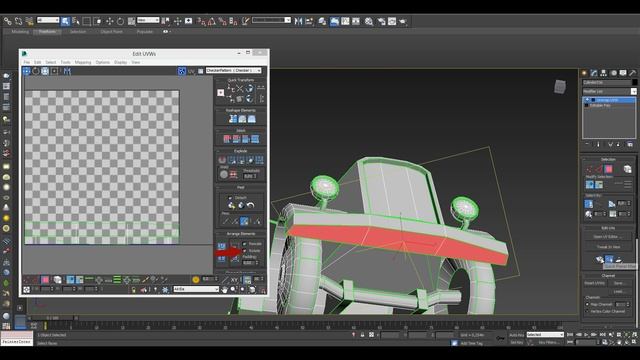Open the File menu in Edit UVWs
This screenshot has height=360, width=640.
(27, 62)
